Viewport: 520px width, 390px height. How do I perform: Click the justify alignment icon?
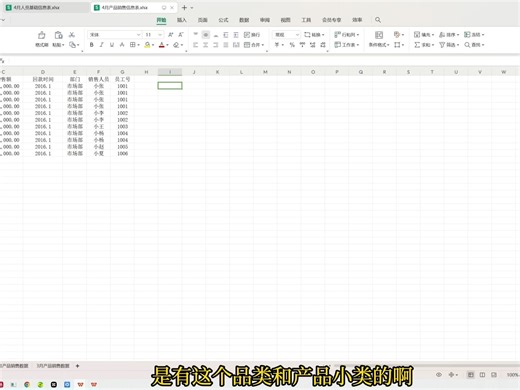[x=226, y=45]
